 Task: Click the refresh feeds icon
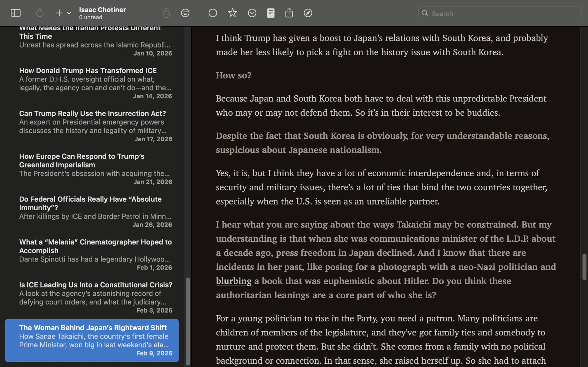pyautogui.click(x=40, y=13)
